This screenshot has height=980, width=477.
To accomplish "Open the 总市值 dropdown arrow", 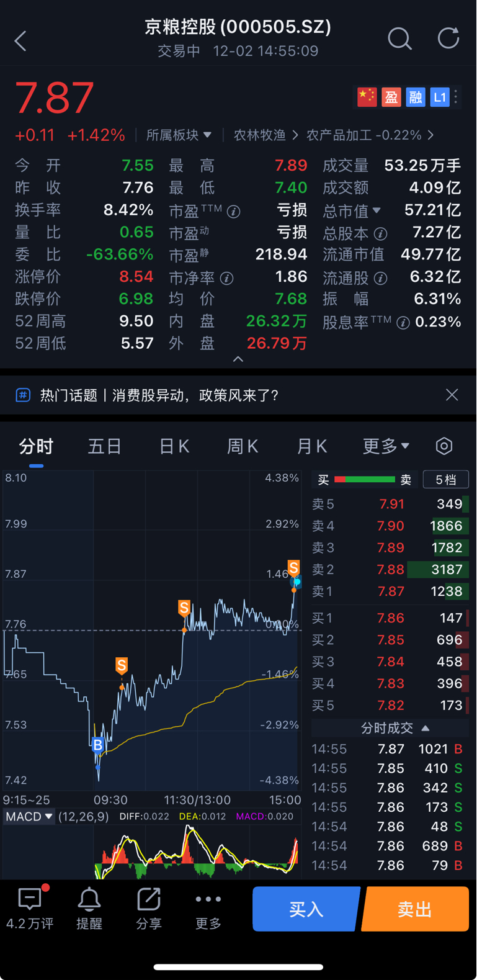I will (376, 211).
